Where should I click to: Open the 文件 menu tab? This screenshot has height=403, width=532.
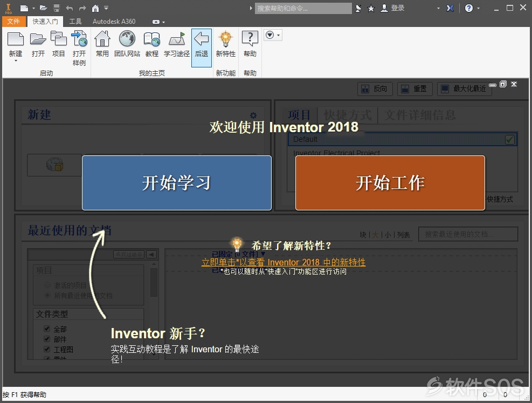pyautogui.click(x=13, y=22)
